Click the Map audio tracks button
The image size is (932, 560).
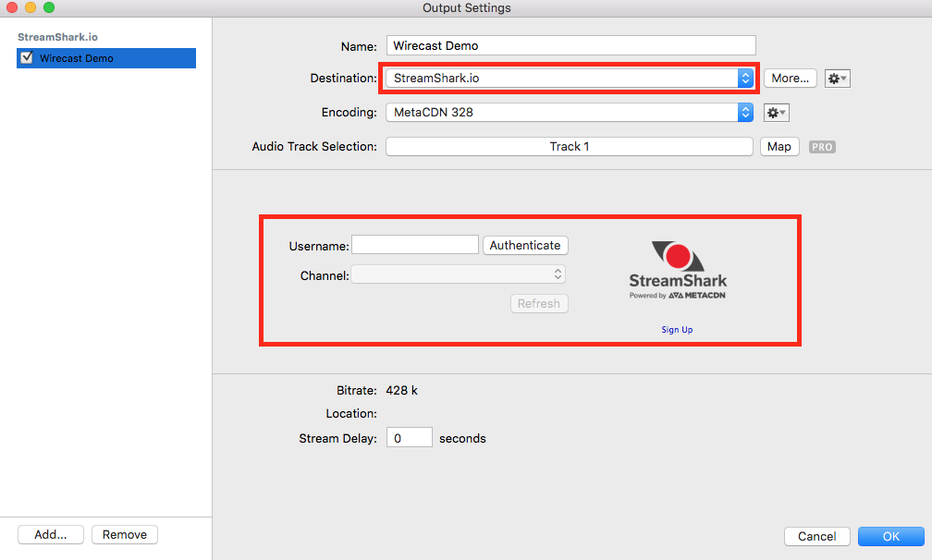(779, 147)
